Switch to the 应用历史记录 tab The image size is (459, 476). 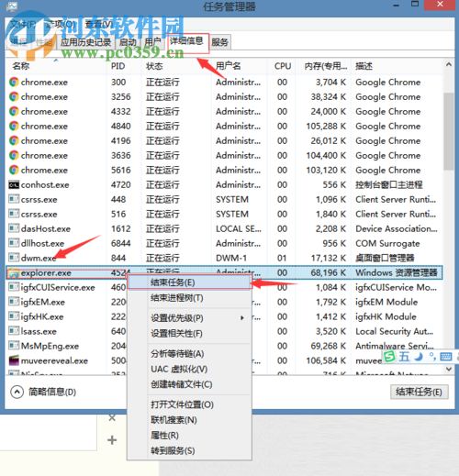(x=85, y=42)
